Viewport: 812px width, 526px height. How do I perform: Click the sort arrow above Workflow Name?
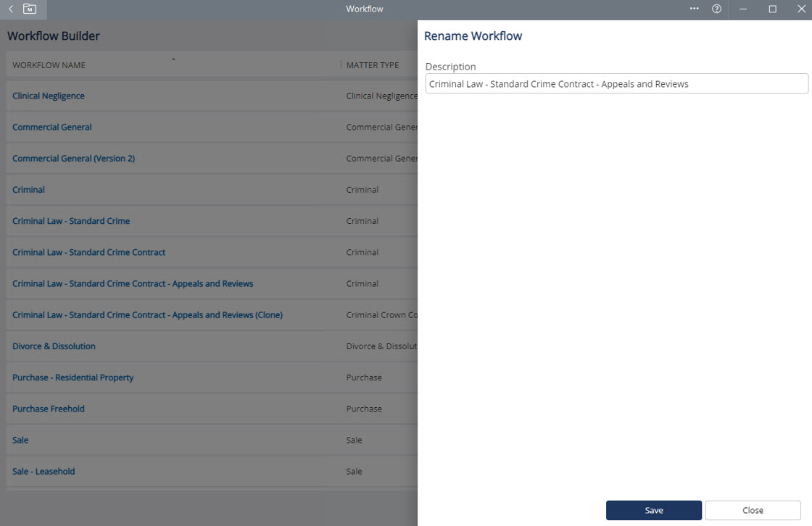pos(173,59)
